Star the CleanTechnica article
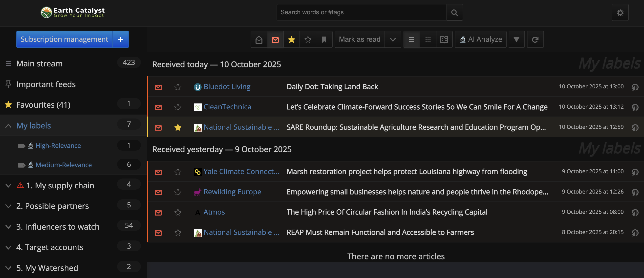 click(178, 107)
